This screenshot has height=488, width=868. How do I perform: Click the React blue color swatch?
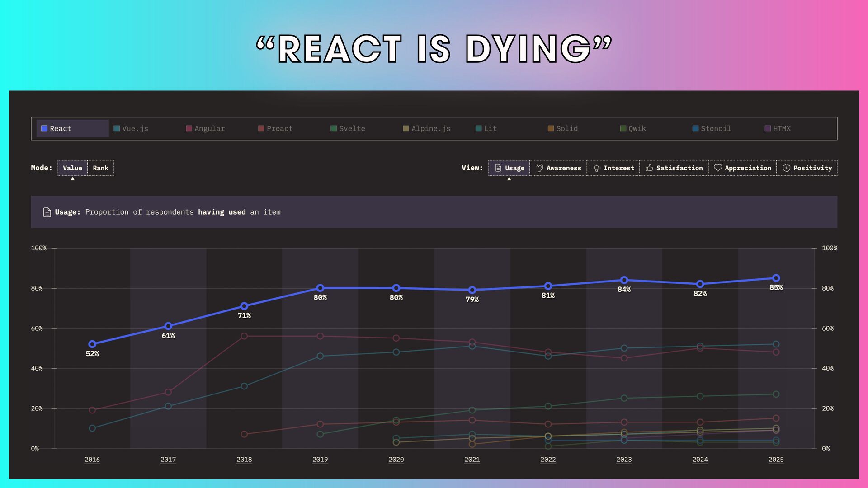click(44, 129)
